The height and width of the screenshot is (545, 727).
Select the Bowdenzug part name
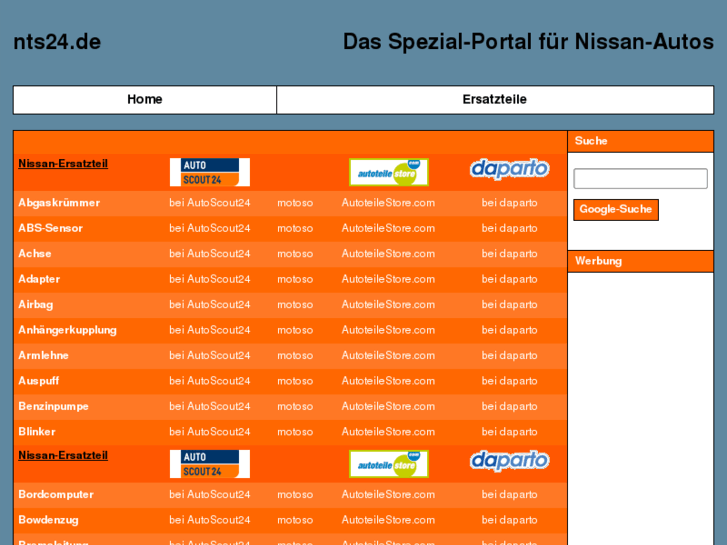pos(48,520)
